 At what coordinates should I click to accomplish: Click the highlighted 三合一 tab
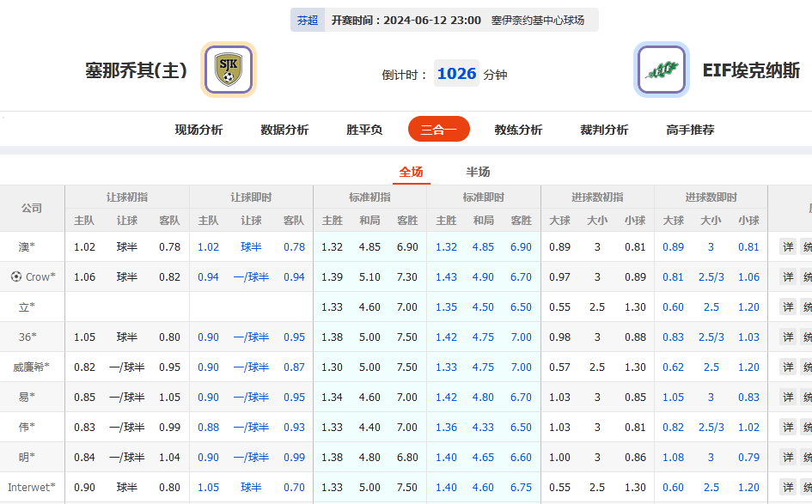pos(438,129)
